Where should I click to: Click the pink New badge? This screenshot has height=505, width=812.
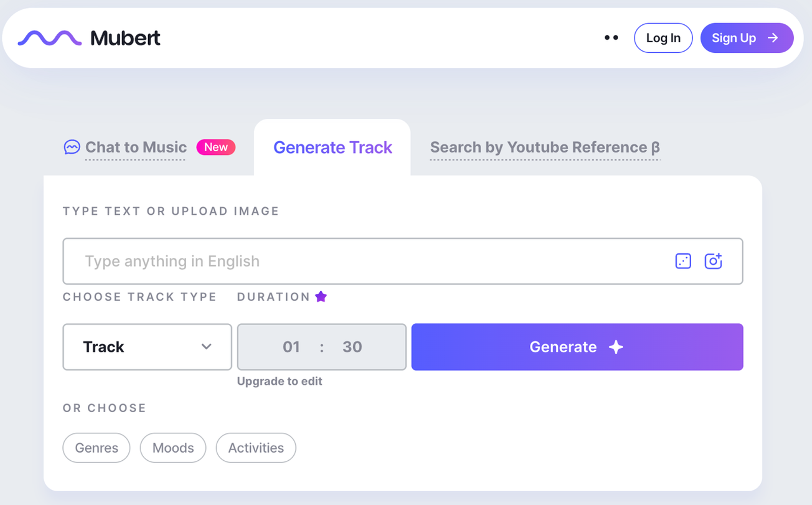pos(216,147)
